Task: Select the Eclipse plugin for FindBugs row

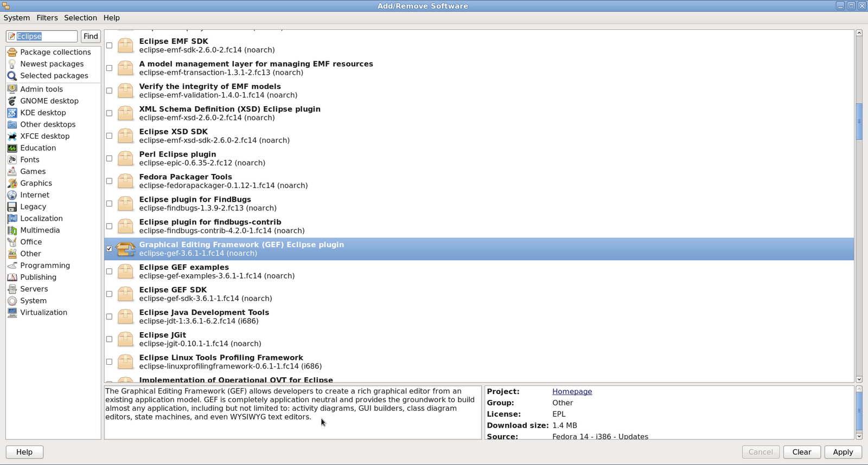Action: point(479,204)
